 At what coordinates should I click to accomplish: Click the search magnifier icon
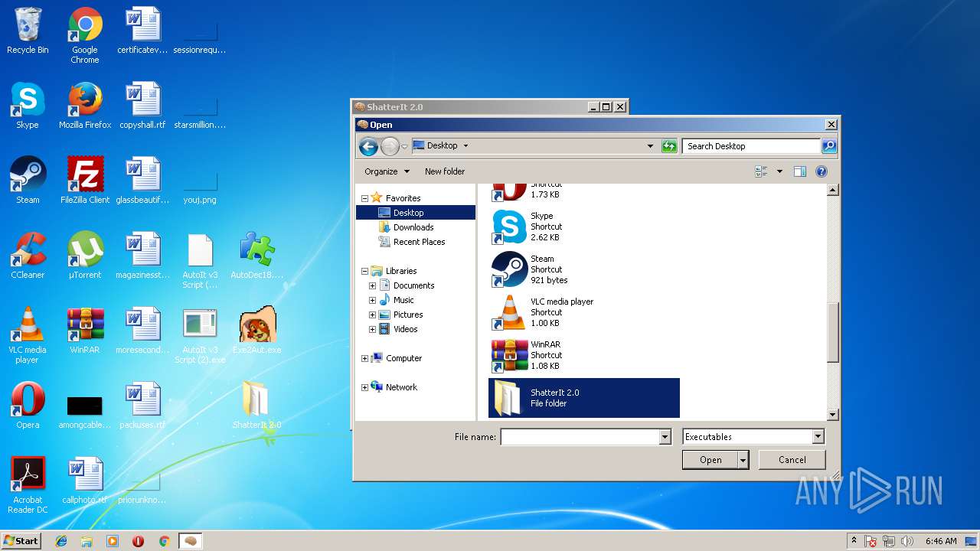click(x=829, y=146)
